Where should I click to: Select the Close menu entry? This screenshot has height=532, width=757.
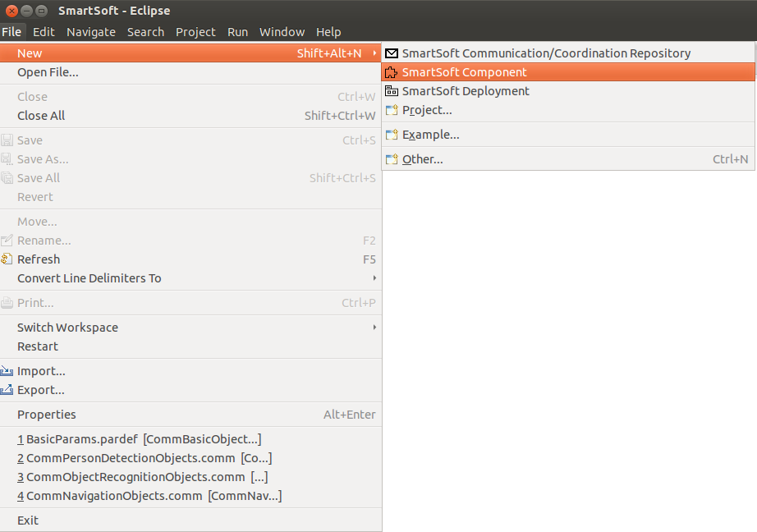(190, 97)
